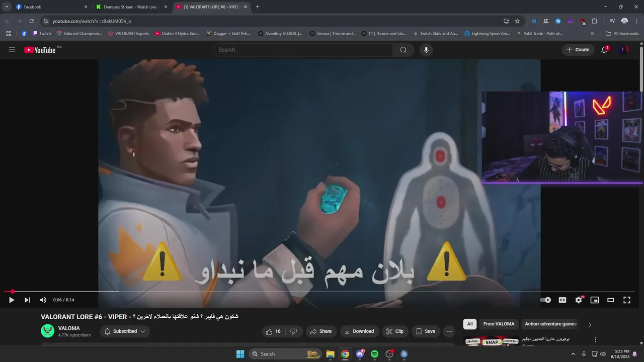Open the first suggested video thumbnail
The height and width of the screenshot is (362, 644).
(x=492, y=341)
